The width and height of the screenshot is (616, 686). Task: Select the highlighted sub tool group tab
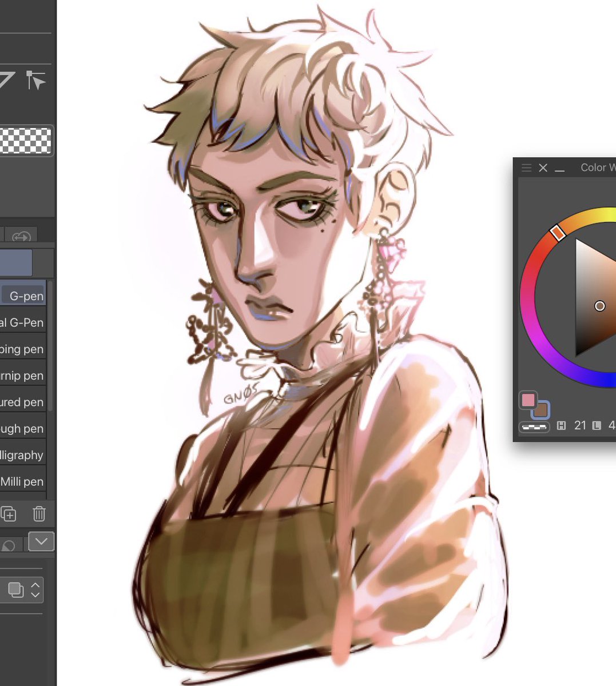[16, 263]
